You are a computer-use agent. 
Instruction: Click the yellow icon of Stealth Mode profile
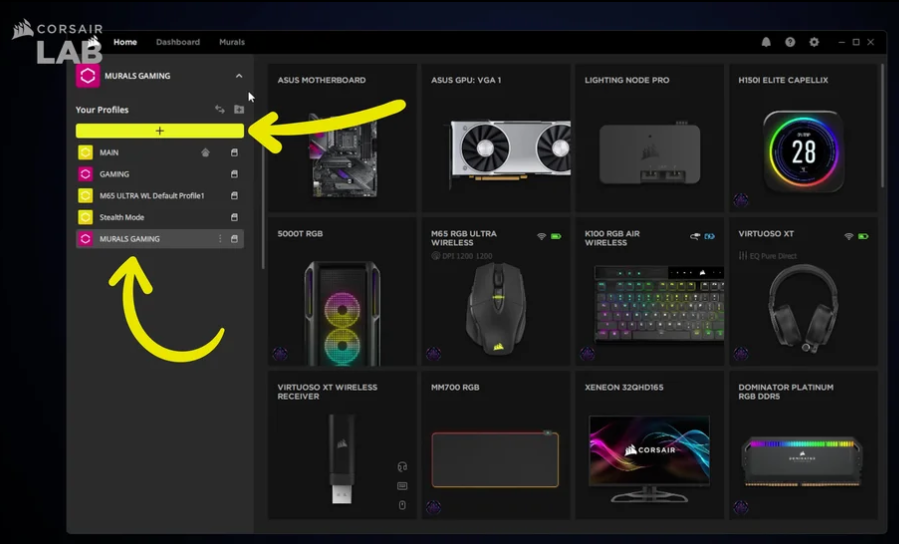85,217
